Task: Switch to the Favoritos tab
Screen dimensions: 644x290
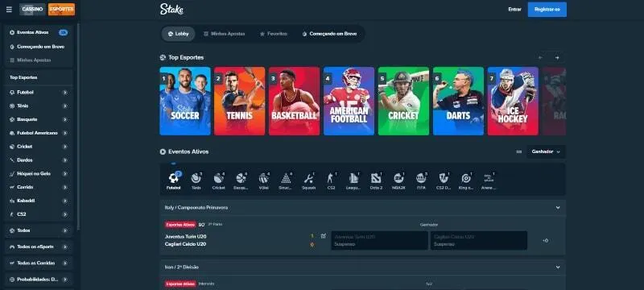Action: coord(274,34)
